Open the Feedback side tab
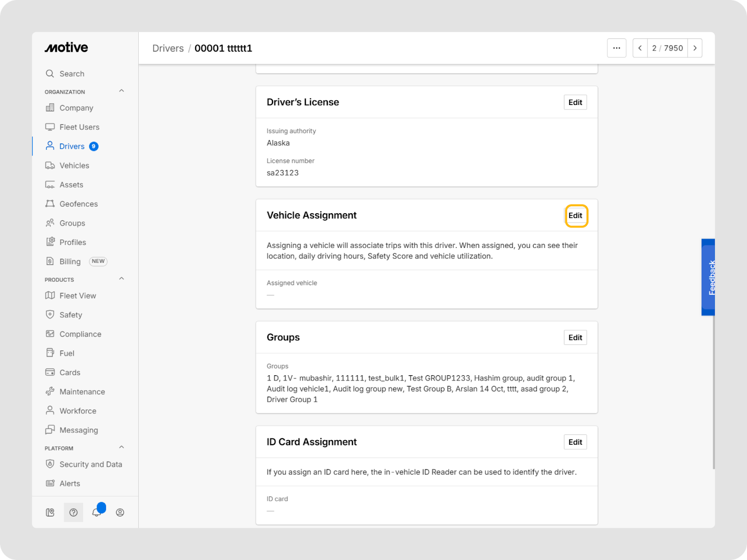This screenshot has width=747, height=560. 708,277
